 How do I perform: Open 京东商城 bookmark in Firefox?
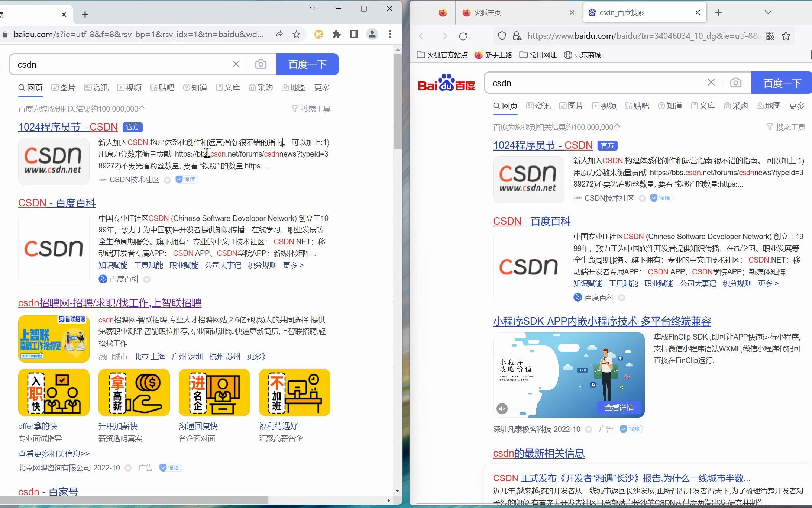pos(583,55)
